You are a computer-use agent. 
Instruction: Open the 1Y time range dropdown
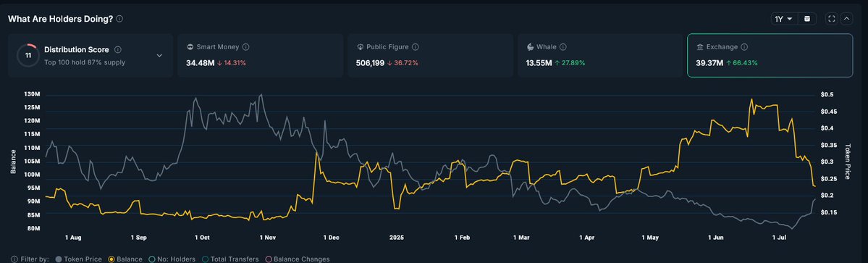pos(783,19)
